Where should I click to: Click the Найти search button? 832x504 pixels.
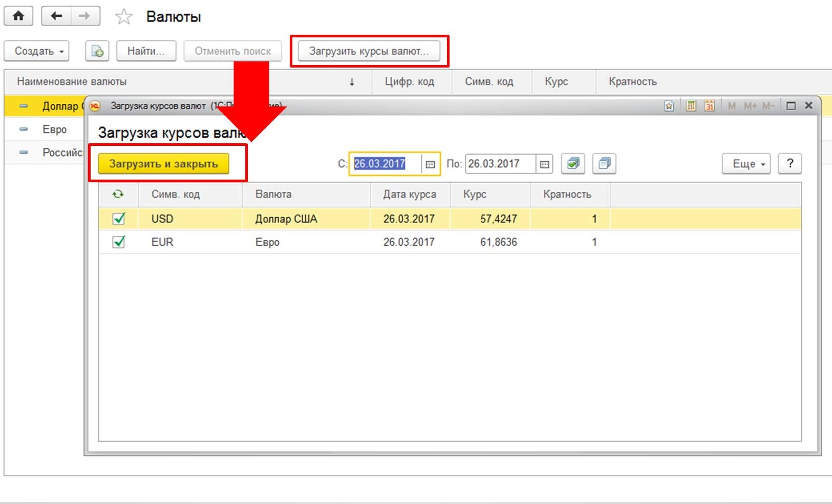click(146, 51)
